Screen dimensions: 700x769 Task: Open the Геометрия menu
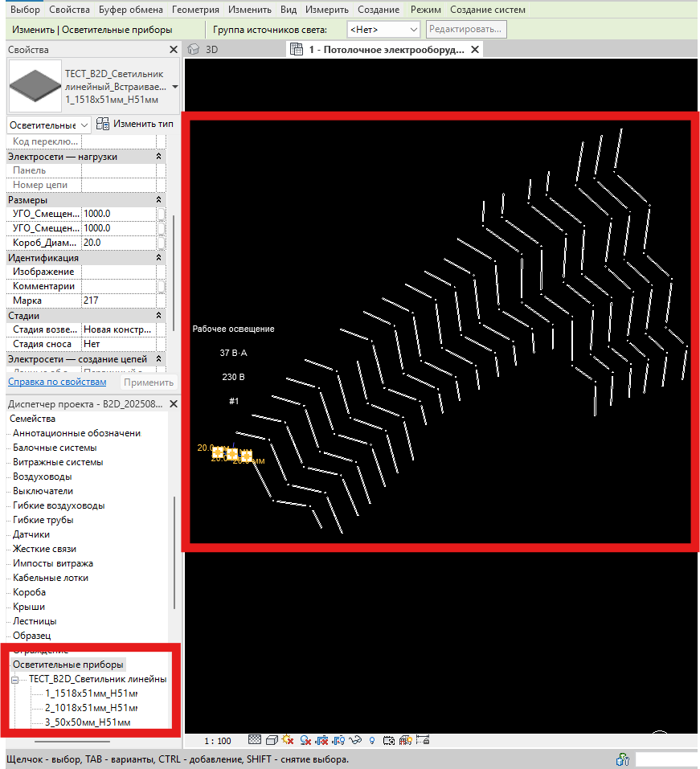(196, 10)
